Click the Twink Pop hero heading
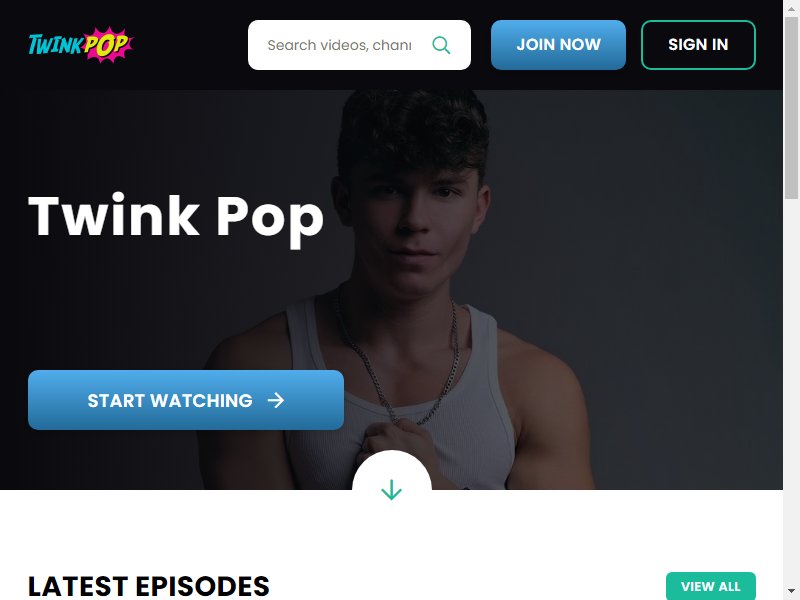The image size is (800, 600). 176,218
